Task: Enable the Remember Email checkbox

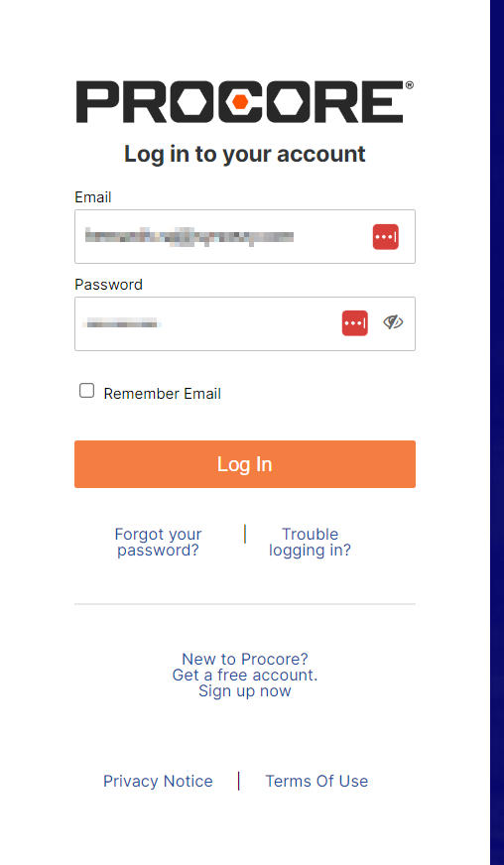Action: [86, 391]
